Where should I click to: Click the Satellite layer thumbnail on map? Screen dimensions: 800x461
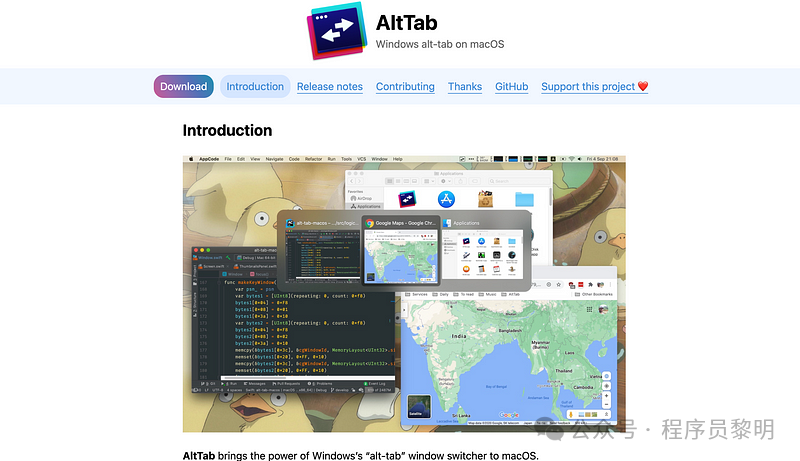(x=419, y=406)
